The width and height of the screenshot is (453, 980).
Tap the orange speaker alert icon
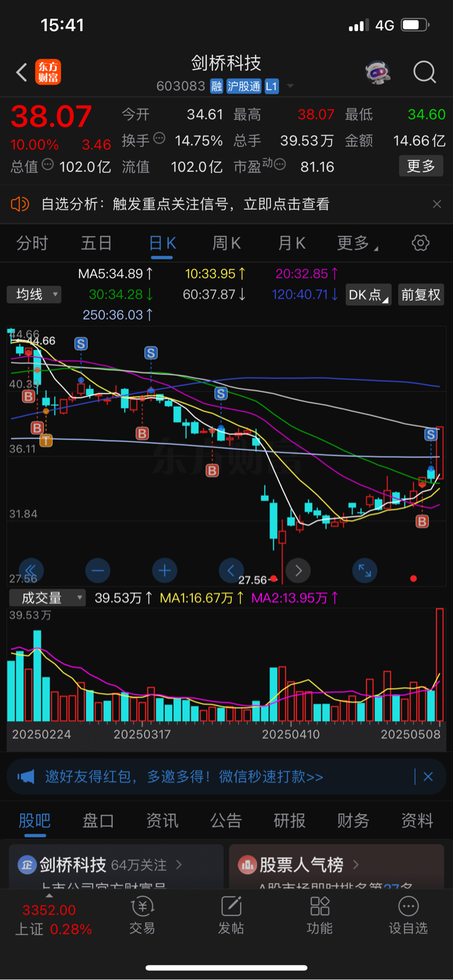pyautogui.click(x=19, y=204)
